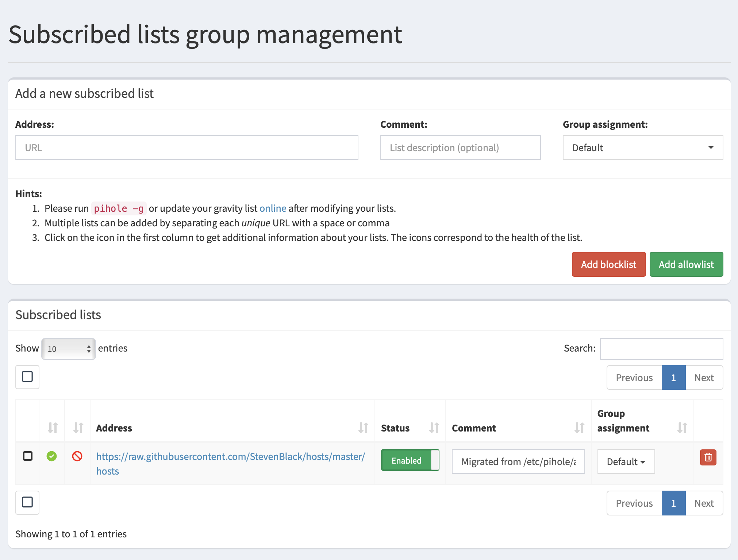Image resolution: width=738 pixels, height=560 pixels.
Task: Click the Add blocklist button
Action: pyautogui.click(x=608, y=264)
